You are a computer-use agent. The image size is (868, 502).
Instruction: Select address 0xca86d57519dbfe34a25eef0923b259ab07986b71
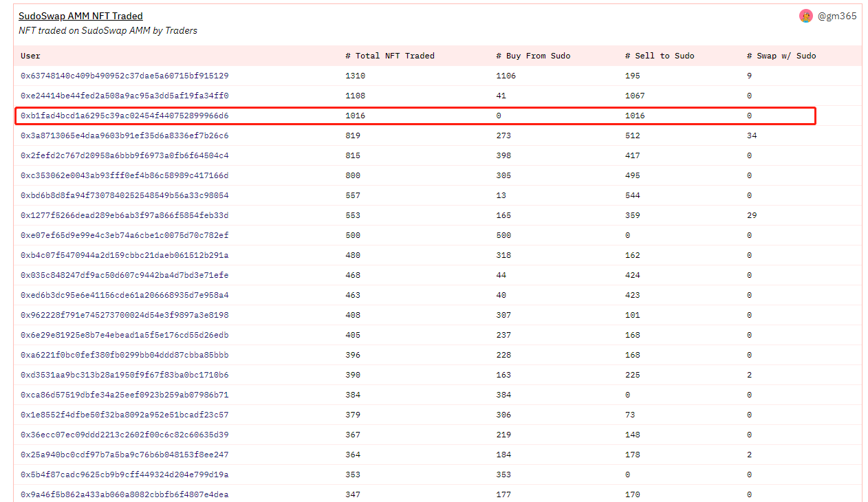(x=124, y=395)
